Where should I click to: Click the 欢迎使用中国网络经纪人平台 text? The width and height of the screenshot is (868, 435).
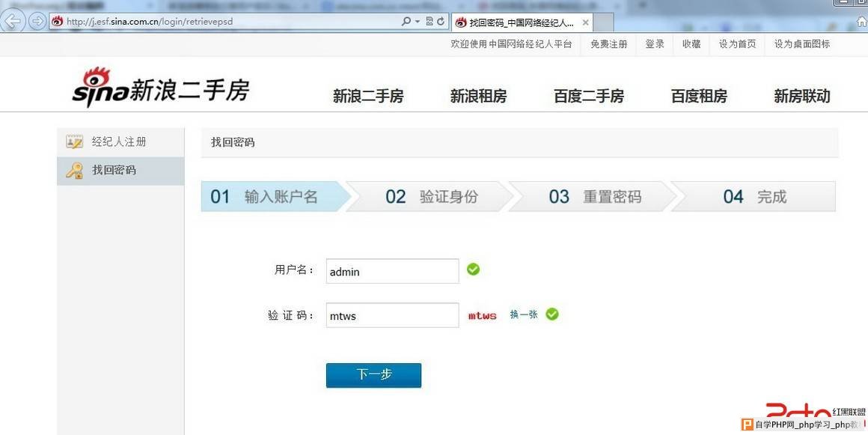pyautogui.click(x=511, y=44)
